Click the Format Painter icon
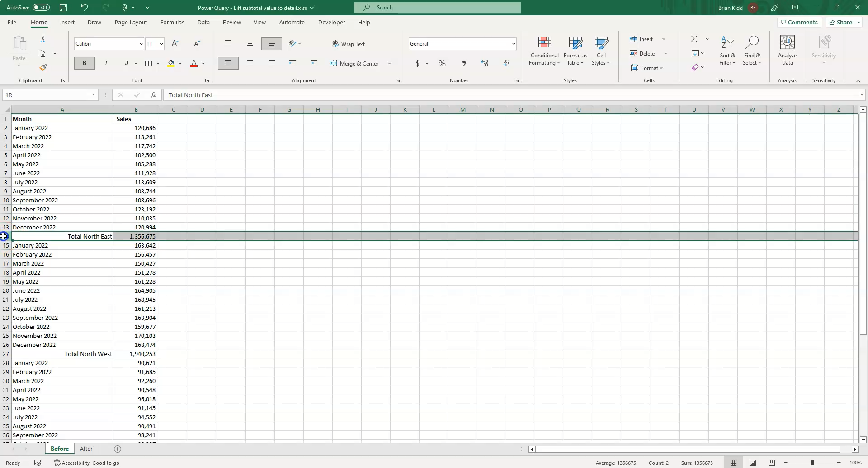This screenshot has width=868, height=468. pyautogui.click(x=43, y=68)
